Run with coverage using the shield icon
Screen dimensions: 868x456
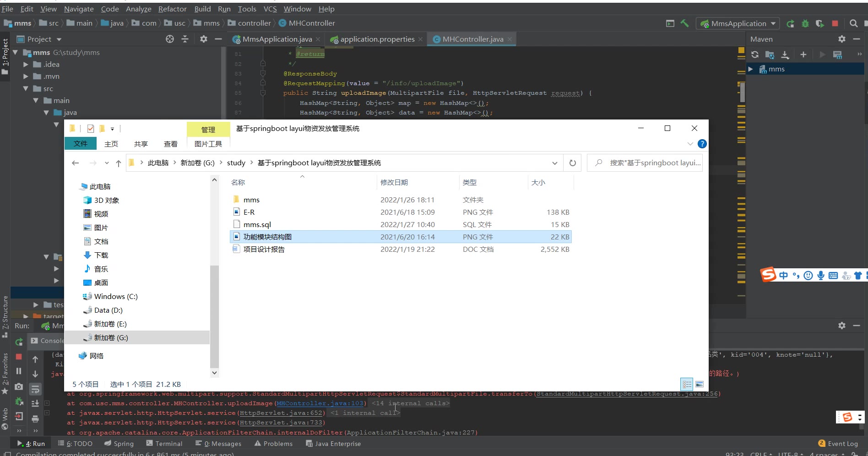[x=820, y=23]
